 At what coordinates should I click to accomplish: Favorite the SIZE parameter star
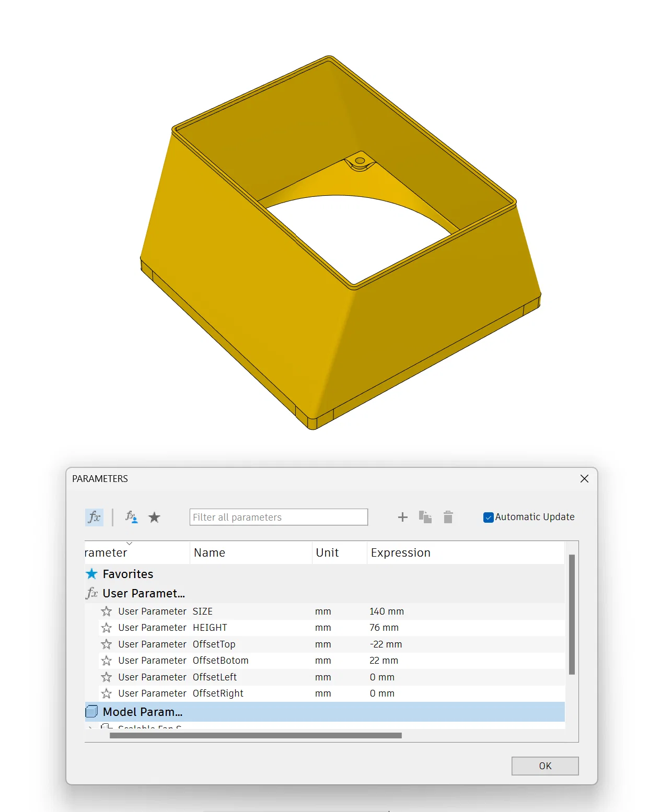tap(107, 611)
